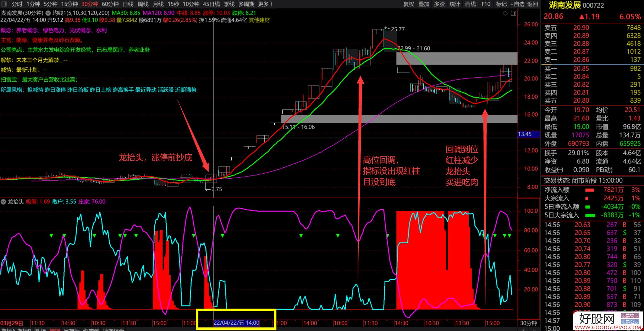This screenshot has height=331, width=644.
Task: Add stock with +自选 button
Action: [517, 4]
